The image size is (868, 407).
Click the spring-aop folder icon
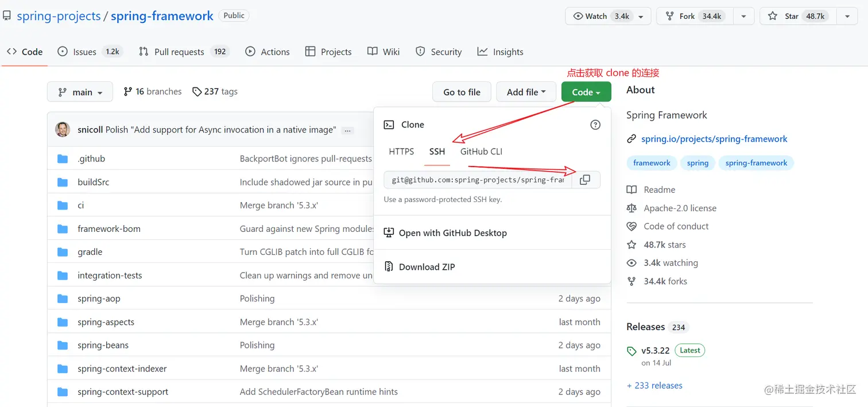tap(63, 299)
